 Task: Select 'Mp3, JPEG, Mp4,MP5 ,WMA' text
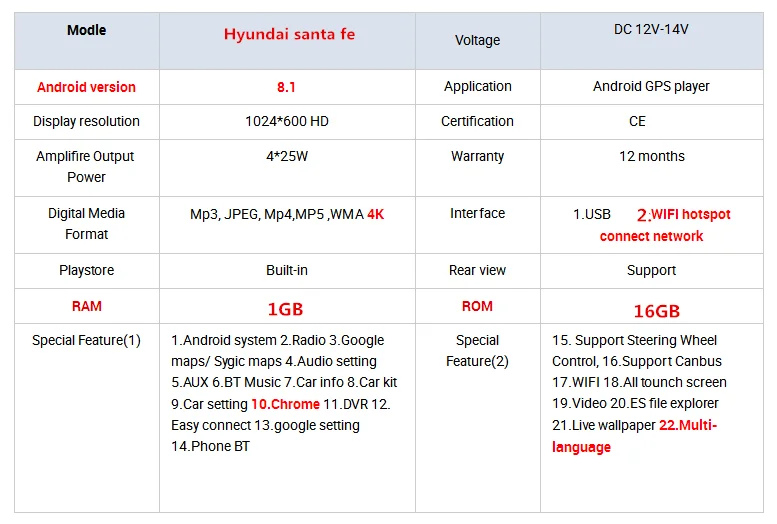coord(277,215)
